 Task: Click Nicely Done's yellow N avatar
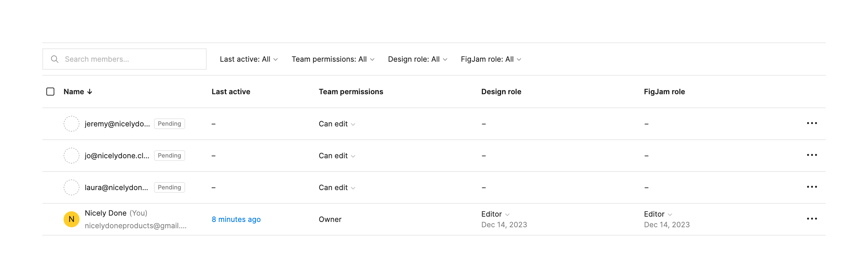[72, 219]
